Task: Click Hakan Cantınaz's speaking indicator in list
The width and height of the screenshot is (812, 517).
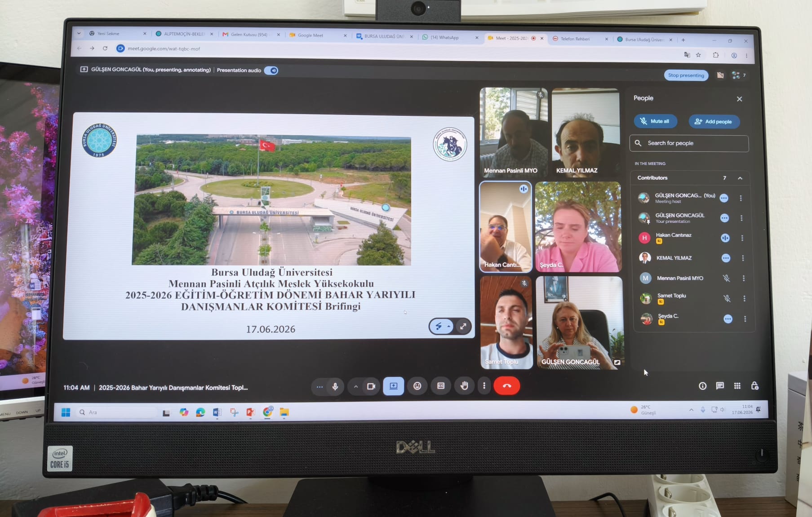Action: pyautogui.click(x=725, y=238)
